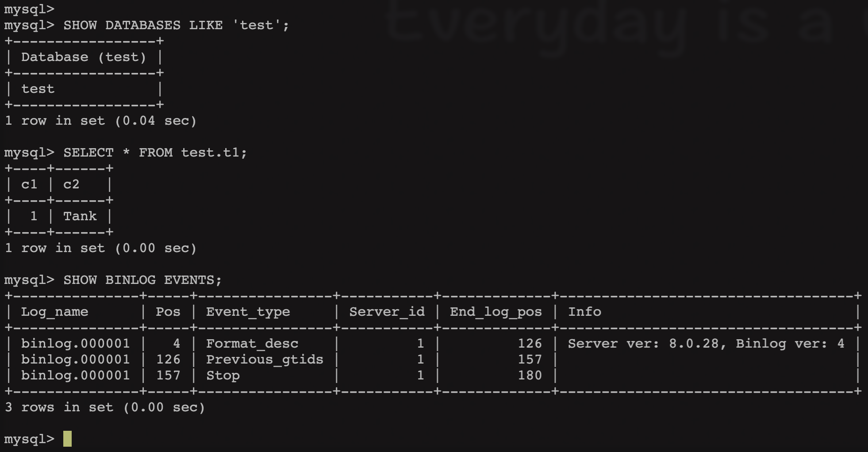Click the blinking cursor at the last mysql prompt
Image resolution: width=868 pixels, height=452 pixels.
(x=67, y=439)
